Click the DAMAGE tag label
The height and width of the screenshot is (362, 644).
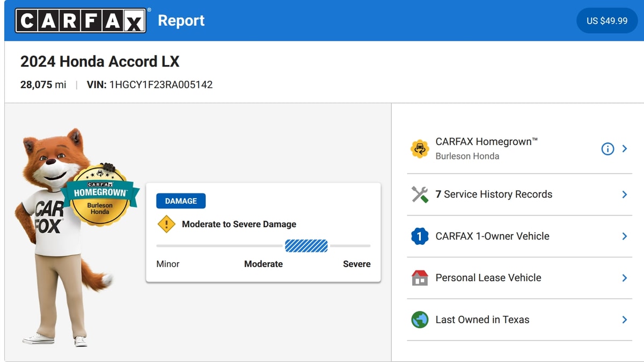coord(181,201)
